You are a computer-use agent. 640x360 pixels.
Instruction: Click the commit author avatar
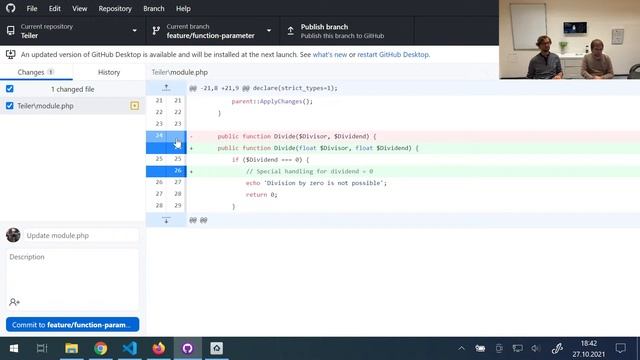[13, 235]
